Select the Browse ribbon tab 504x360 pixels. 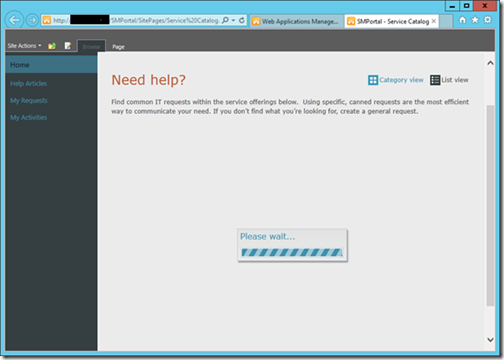[91, 46]
